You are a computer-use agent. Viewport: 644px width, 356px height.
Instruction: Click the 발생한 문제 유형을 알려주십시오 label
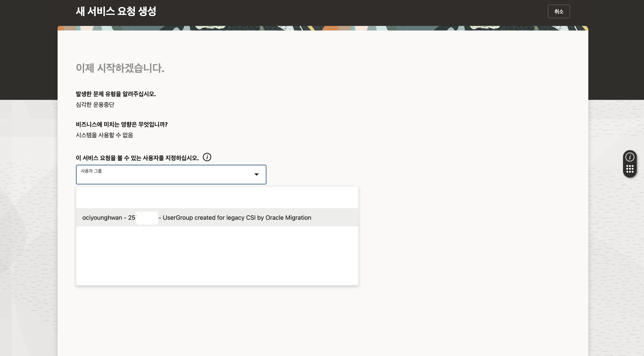coord(116,94)
